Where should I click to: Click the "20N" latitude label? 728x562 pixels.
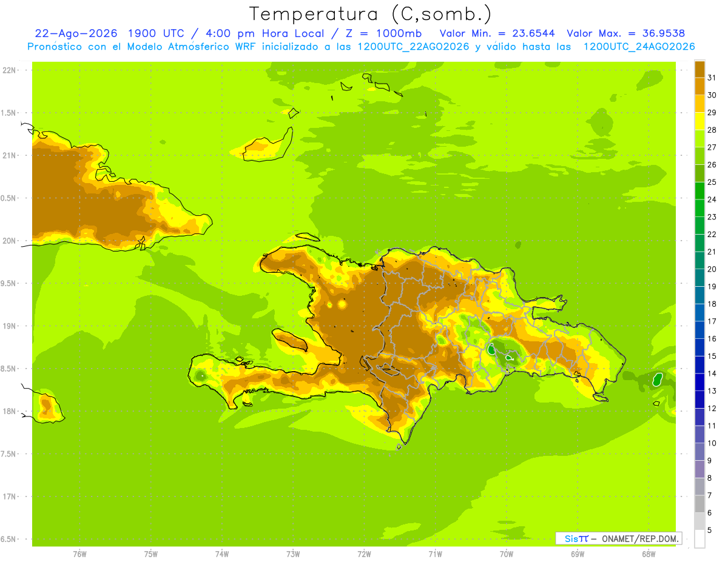(9, 241)
